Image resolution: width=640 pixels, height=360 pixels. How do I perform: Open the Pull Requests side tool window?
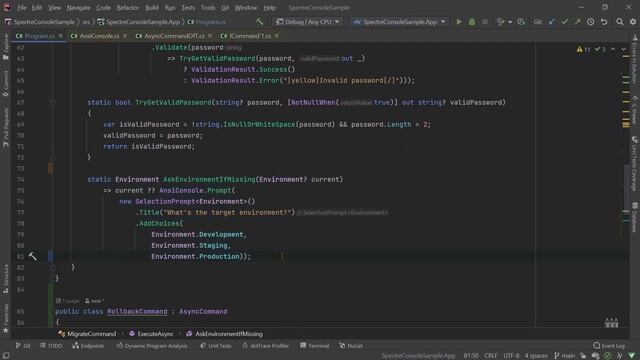click(x=5, y=128)
